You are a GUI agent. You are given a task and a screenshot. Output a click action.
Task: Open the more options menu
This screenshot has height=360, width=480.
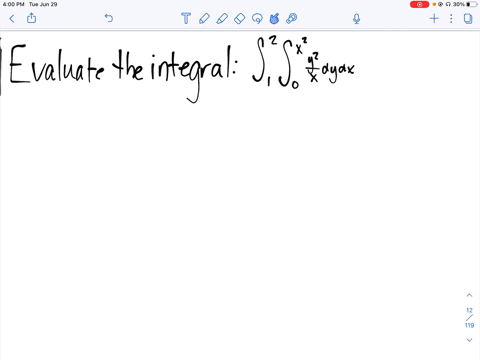[451, 18]
